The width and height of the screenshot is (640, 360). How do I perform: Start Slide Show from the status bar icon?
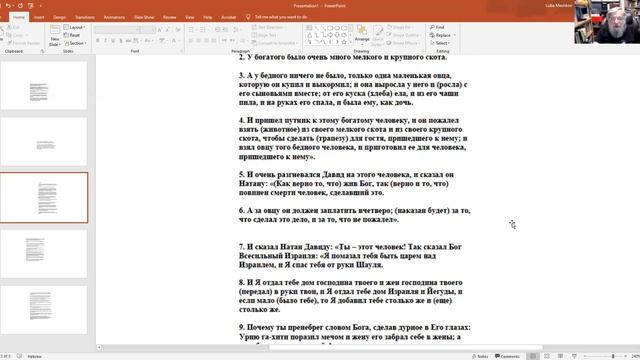tap(574, 356)
